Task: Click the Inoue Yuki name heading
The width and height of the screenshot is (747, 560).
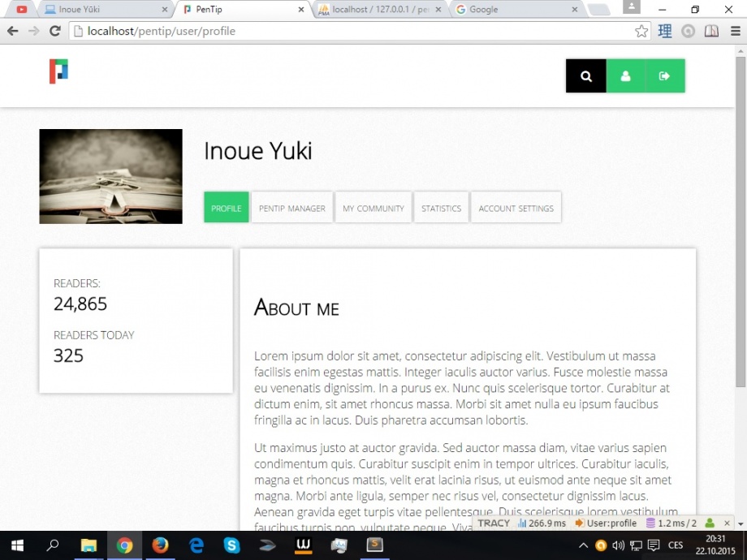Action: [257, 151]
